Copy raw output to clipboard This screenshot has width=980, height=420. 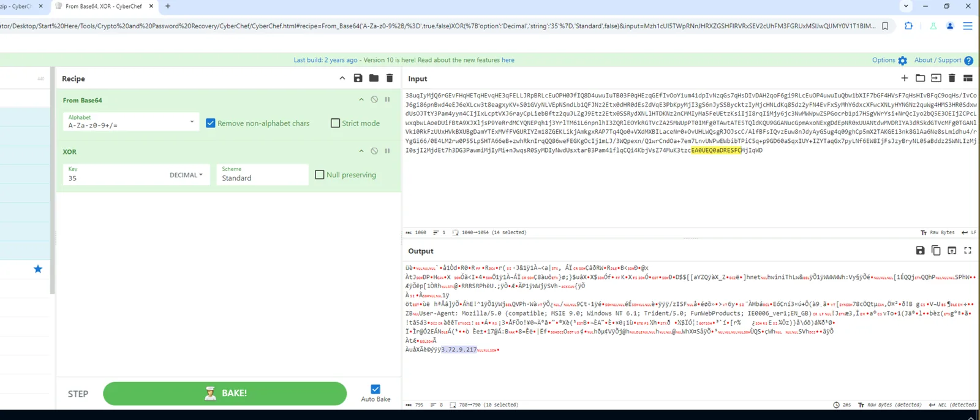pos(936,250)
